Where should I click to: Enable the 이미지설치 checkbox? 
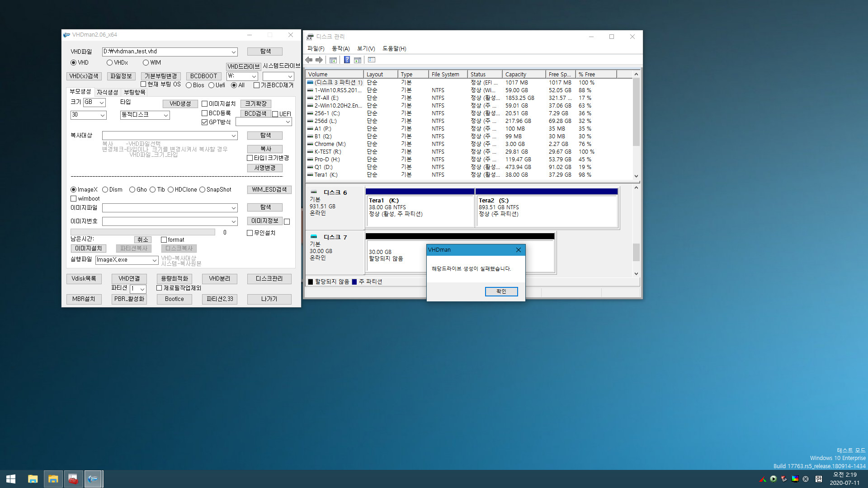point(204,104)
